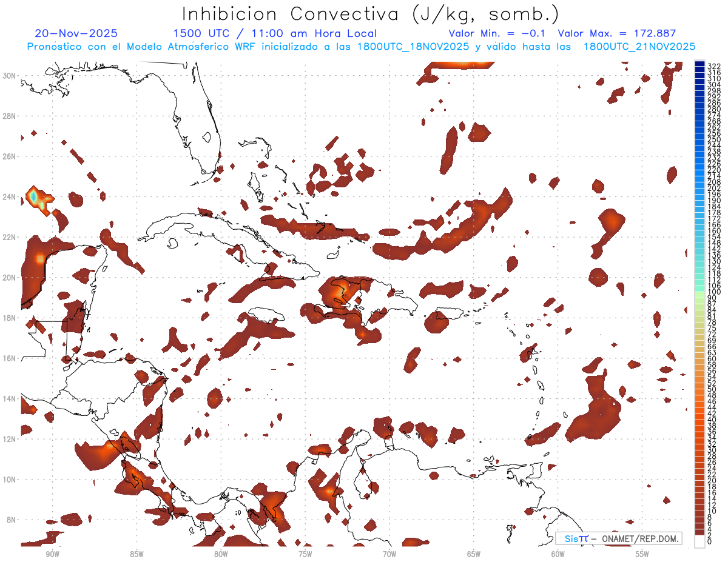Click the '26N' latitude label
The height and width of the screenshot is (562, 728).
pos(10,156)
